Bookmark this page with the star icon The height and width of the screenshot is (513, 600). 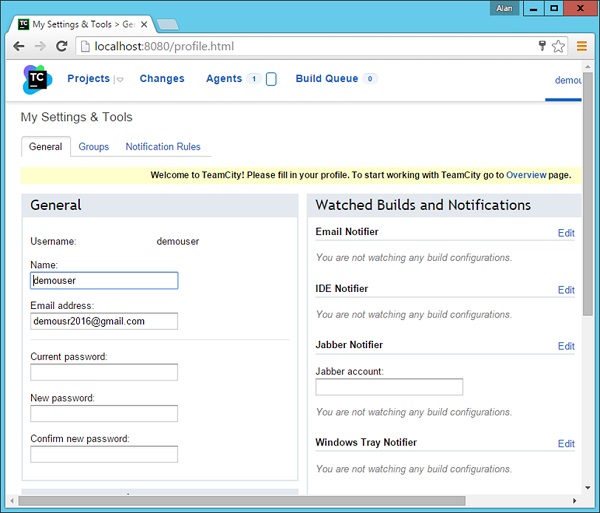(558, 46)
